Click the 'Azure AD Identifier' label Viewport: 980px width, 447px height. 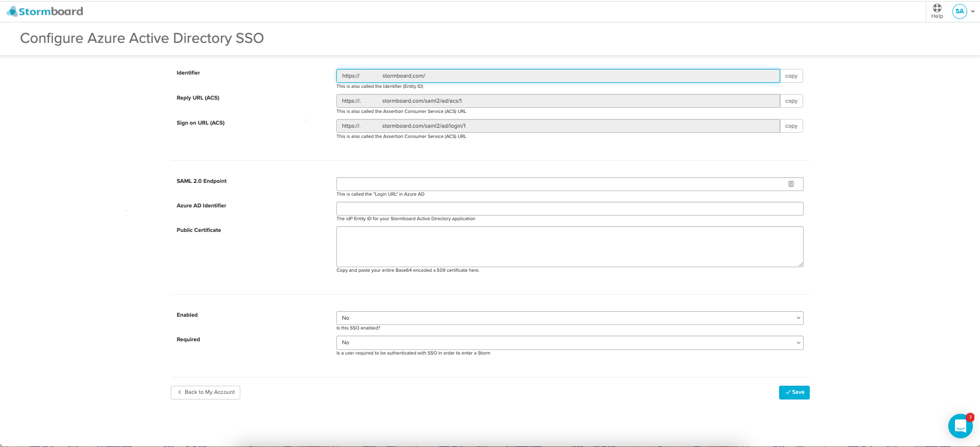coord(201,205)
